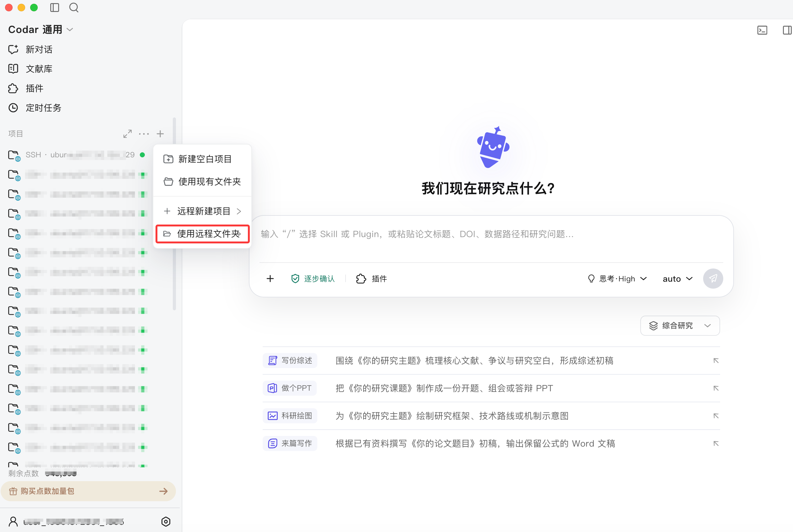Insert arrow on the 做个PPT row
The height and width of the screenshot is (532, 793).
coord(716,388)
